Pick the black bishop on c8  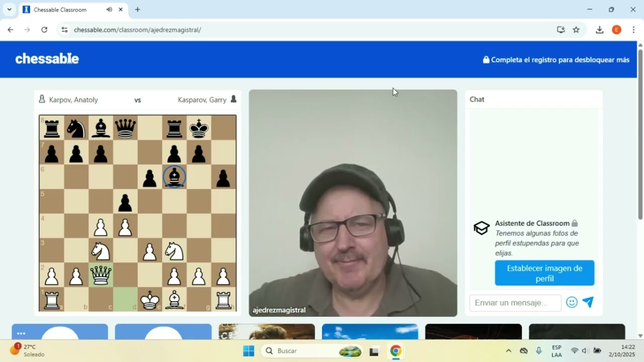(x=101, y=128)
